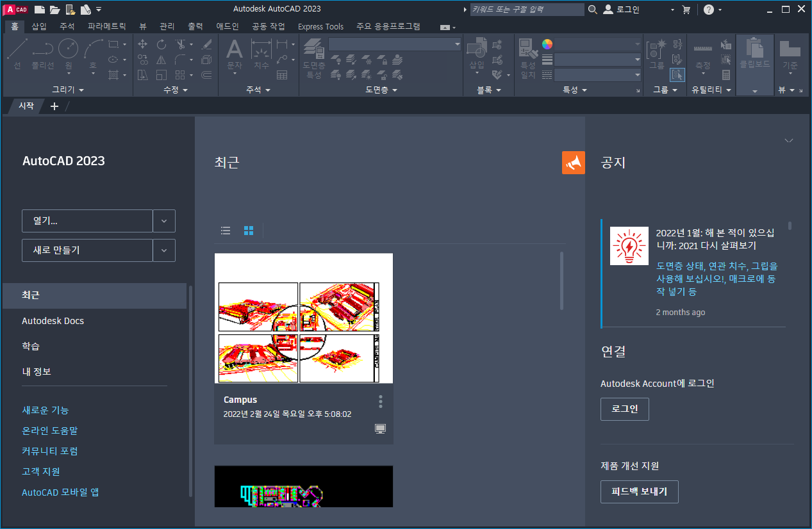Select the Polyline (폴리선) tool
This screenshot has height=529, width=812.
point(43,54)
